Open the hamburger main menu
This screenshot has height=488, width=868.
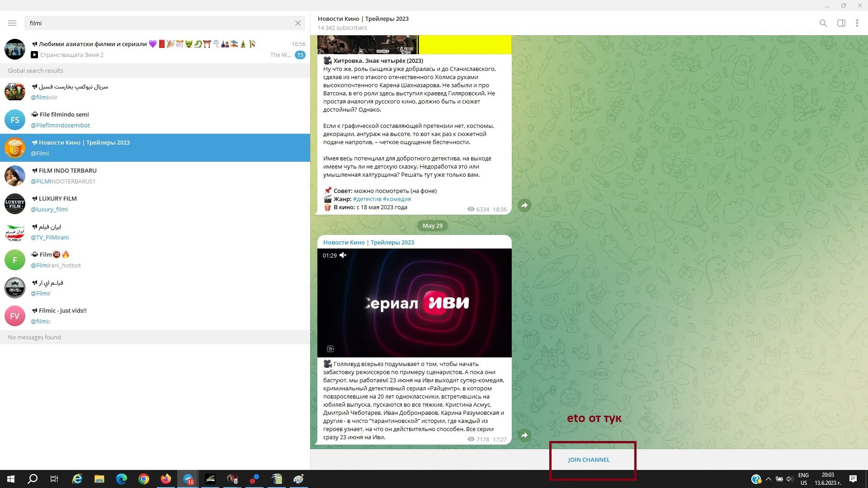point(12,23)
